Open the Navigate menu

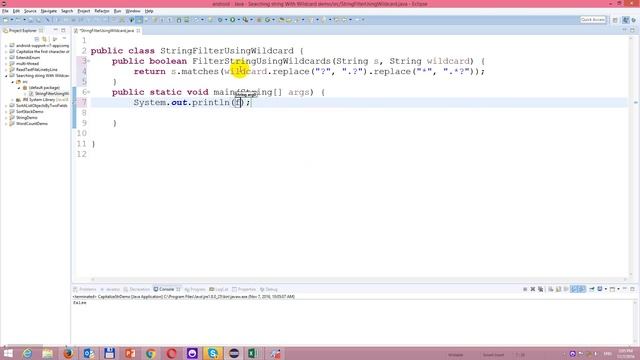pyautogui.click(x=49, y=11)
